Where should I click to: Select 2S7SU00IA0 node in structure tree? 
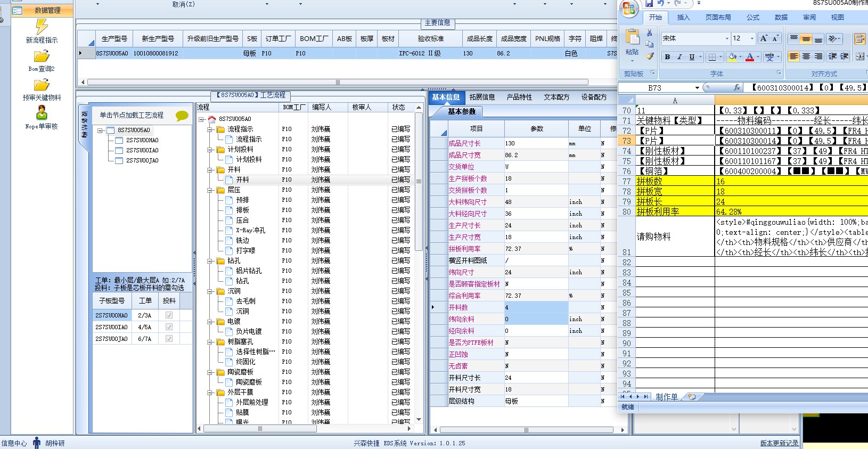click(142, 151)
